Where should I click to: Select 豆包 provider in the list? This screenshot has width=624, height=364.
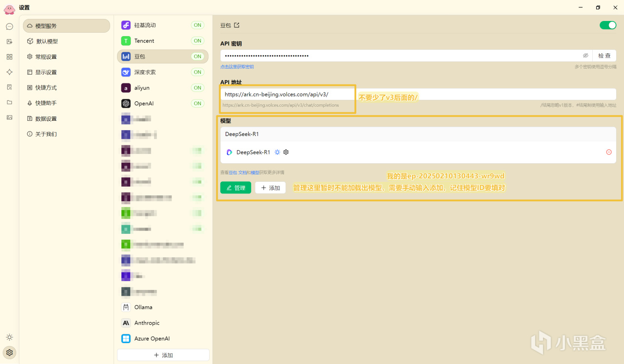click(163, 57)
